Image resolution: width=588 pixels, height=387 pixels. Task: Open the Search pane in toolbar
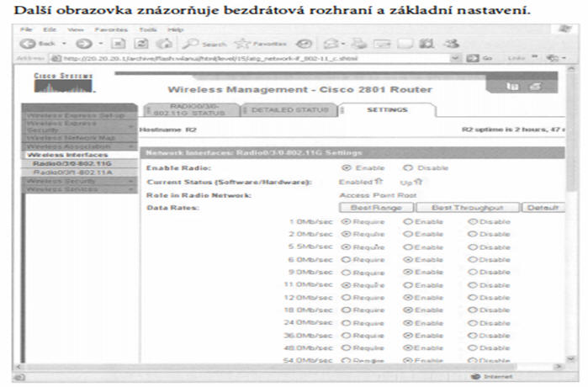[204, 45]
